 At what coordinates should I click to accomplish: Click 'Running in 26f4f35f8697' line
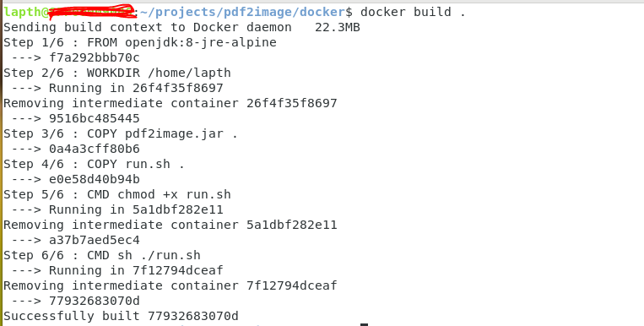tap(117, 88)
